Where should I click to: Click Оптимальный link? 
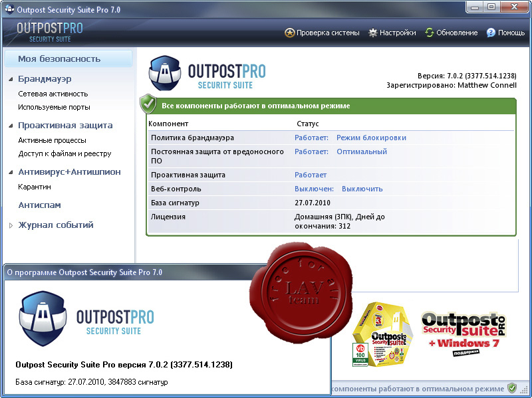tap(362, 151)
